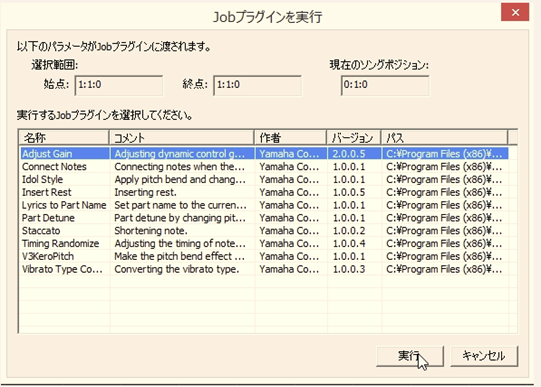Screen dimensions: 541x387
Task: Click version 1.0.0.4 of Timing Randomize
Action: [348, 244]
